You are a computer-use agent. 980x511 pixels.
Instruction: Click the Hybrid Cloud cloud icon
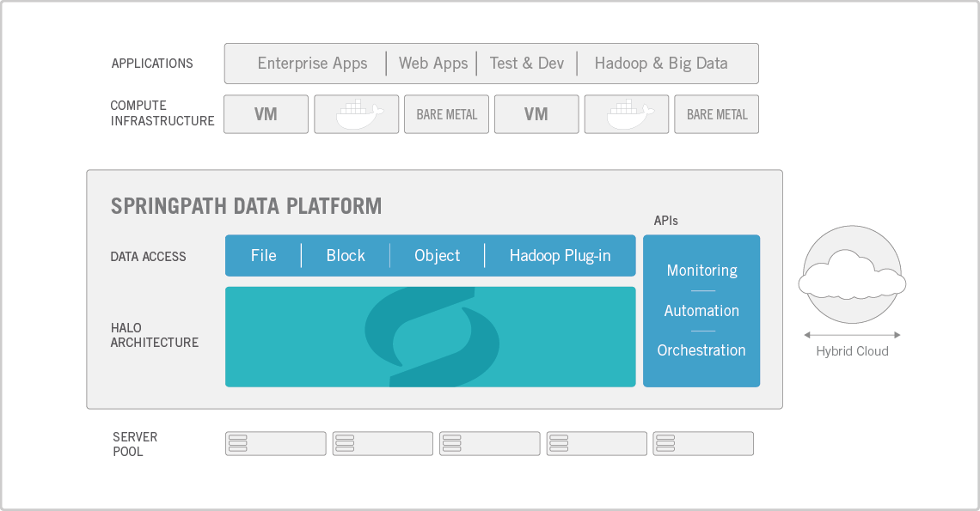point(852,275)
